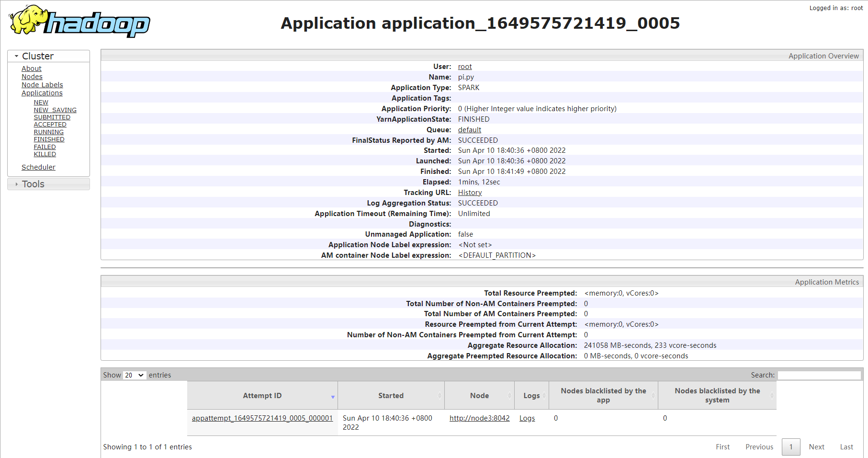The width and height of the screenshot is (868, 458).
Task: Open the Show entries dropdown
Action: pyautogui.click(x=135, y=375)
